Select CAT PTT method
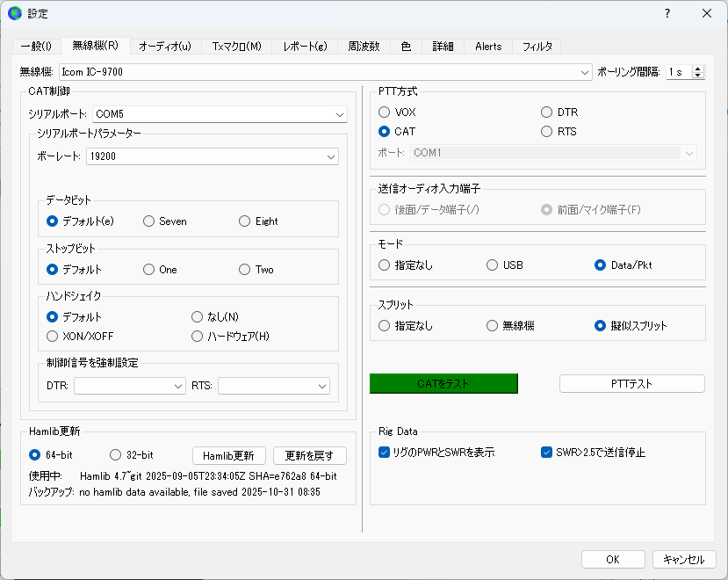Screen dimensions: 728x580 (397, 132)
